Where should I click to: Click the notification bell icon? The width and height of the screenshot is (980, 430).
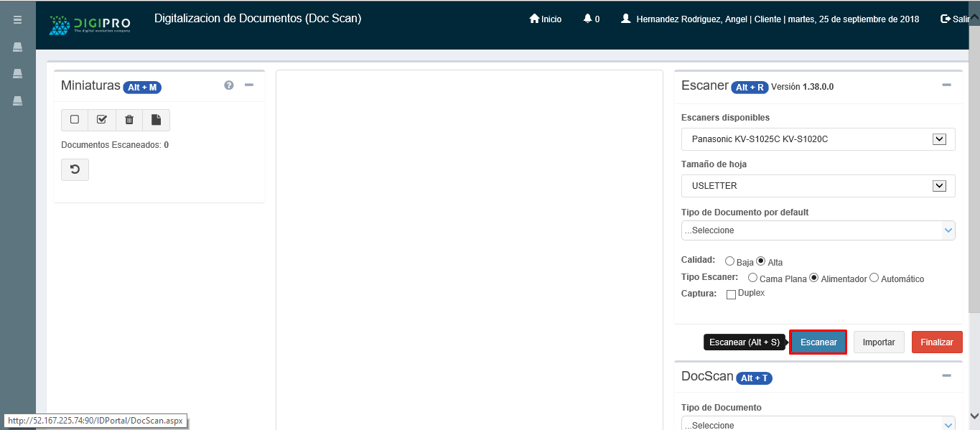coord(588,19)
